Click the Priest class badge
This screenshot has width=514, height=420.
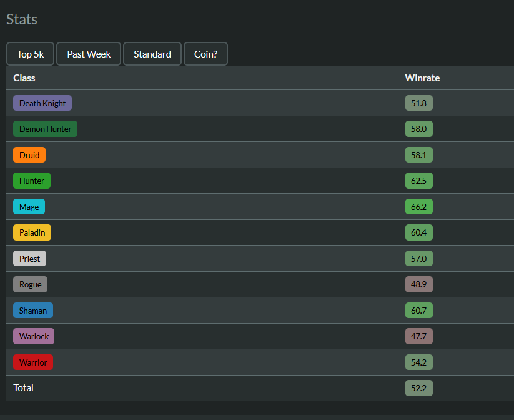[29, 259]
